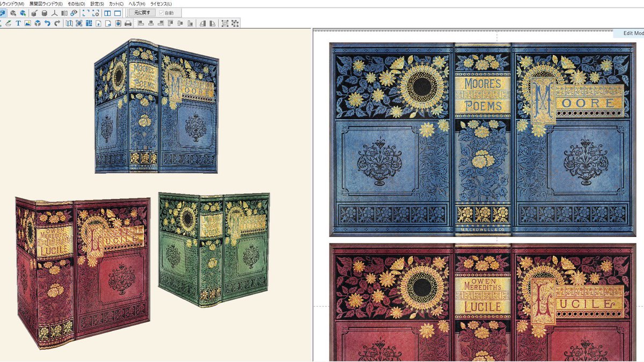This screenshot has height=362, width=644.
Task: Click the 3D cube model icon
Action: tap(38, 23)
